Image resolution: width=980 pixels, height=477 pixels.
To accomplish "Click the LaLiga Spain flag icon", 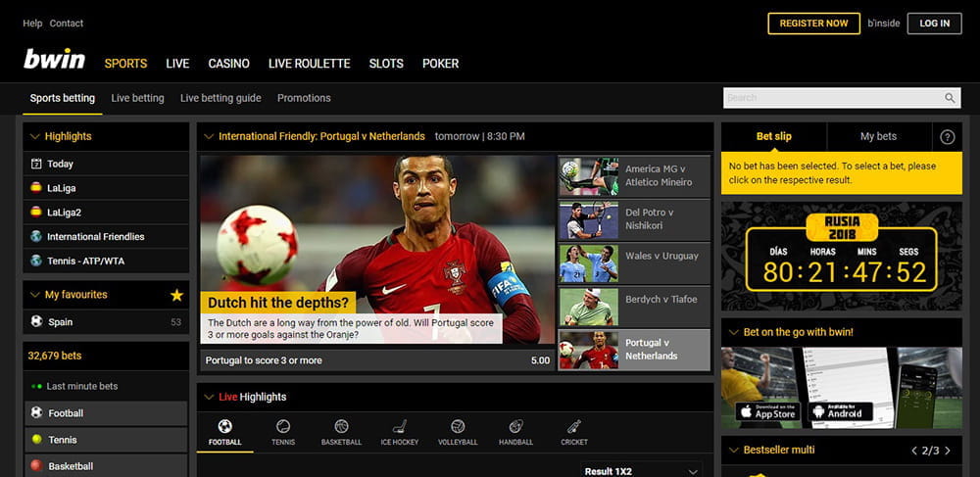I will pyautogui.click(x=36, y=187).
